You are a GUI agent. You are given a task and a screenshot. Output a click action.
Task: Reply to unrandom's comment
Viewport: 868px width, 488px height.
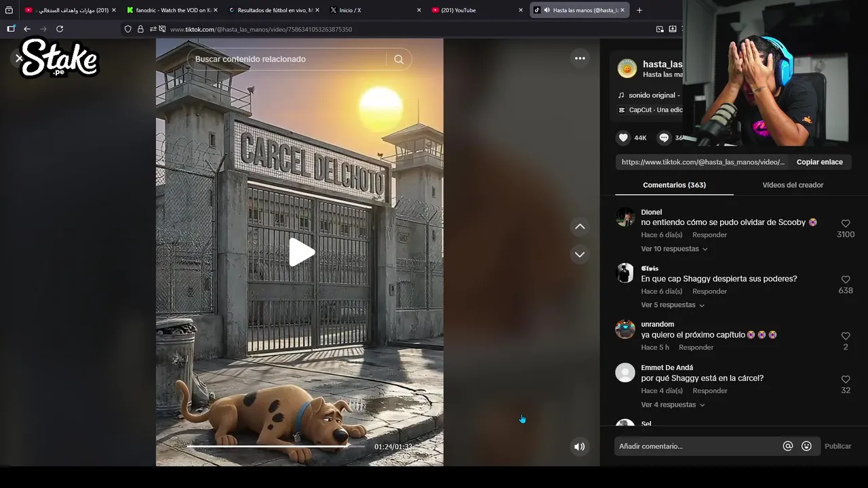point(696,347)
